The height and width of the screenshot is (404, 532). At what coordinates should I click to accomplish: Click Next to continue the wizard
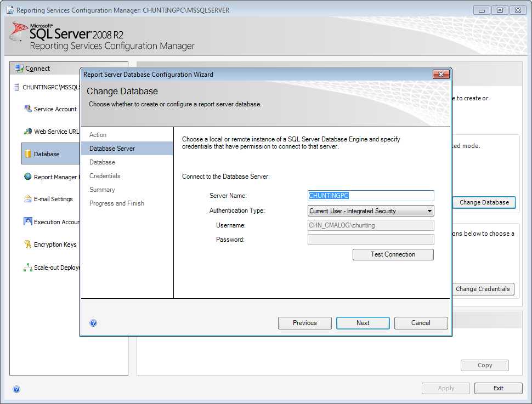[x=363, y=323]
